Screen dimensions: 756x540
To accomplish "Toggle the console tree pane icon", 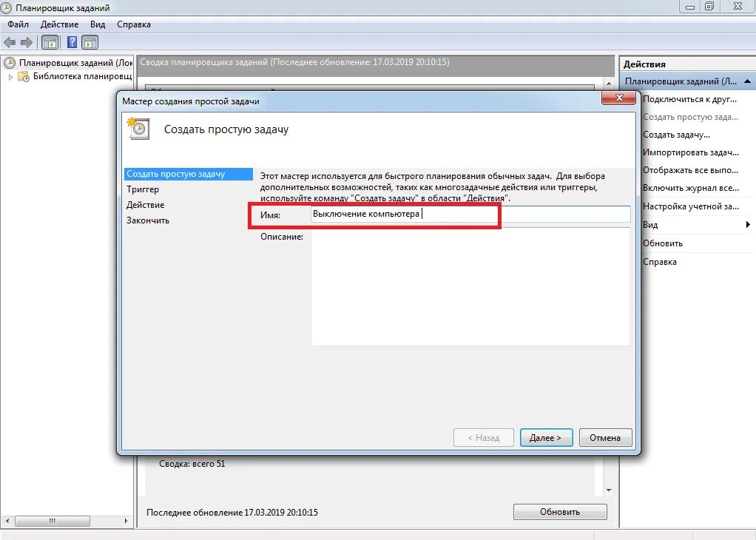I will point(50,42).
